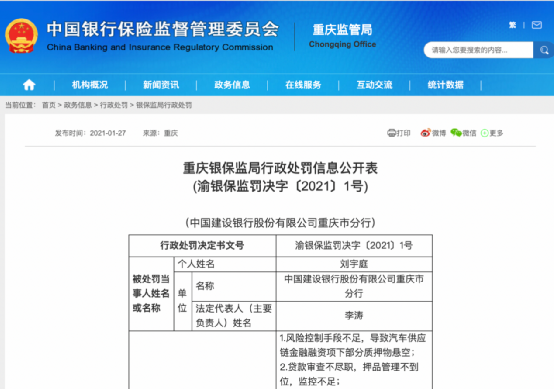Click 当前位置 breadcrumb label
The height and width of the screenshot is (389, 554).
pyautogui.click(x=20, y=105)
